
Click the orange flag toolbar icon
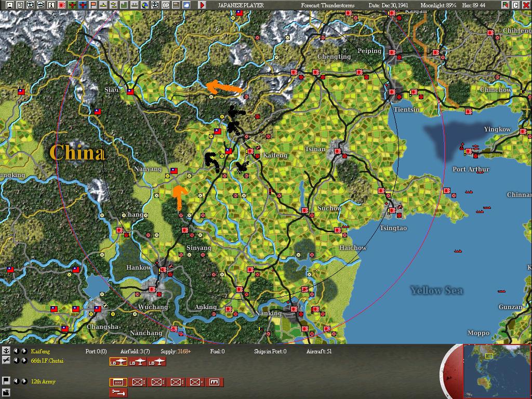pyautogui.click(x=93, y=5)
